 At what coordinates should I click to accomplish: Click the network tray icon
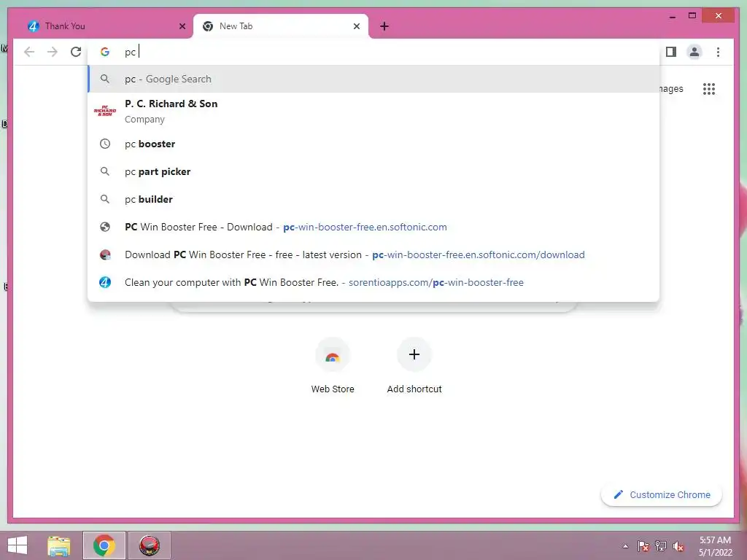tap(661, 546)
